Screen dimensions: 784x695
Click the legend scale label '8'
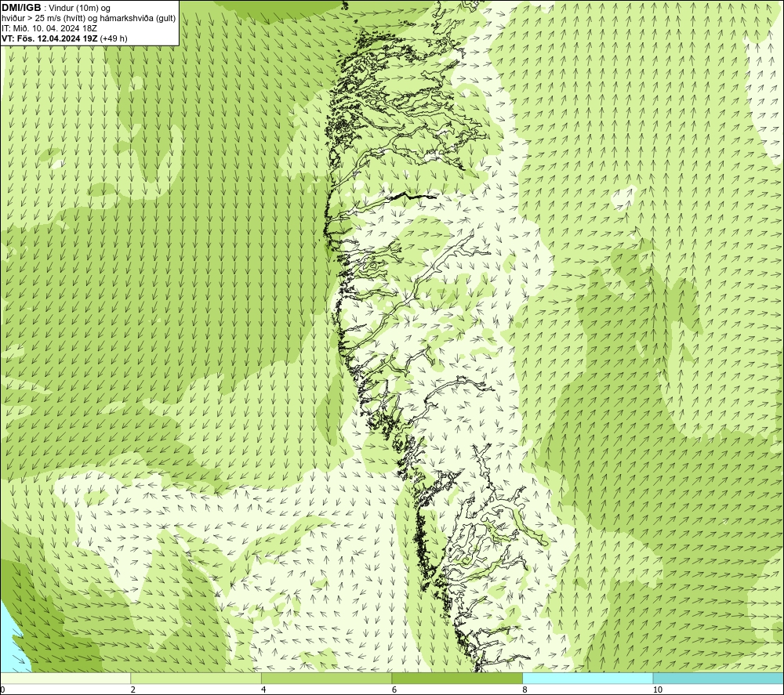tap(524, 690)
